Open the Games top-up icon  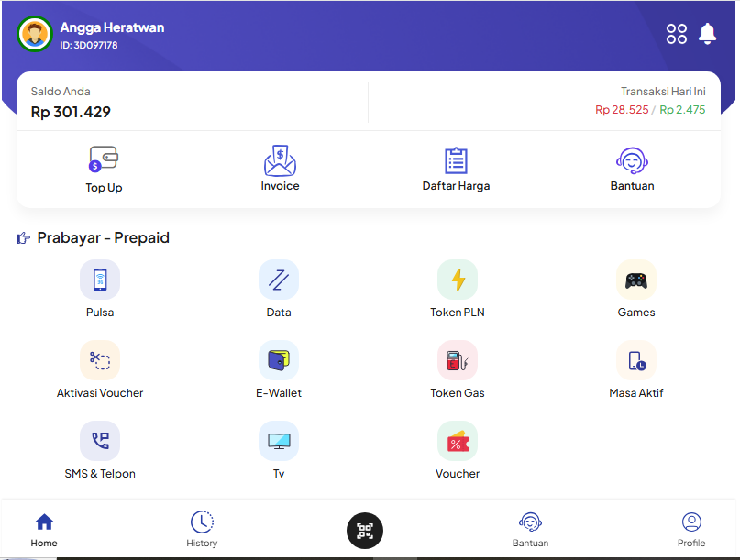coord(635,280)
